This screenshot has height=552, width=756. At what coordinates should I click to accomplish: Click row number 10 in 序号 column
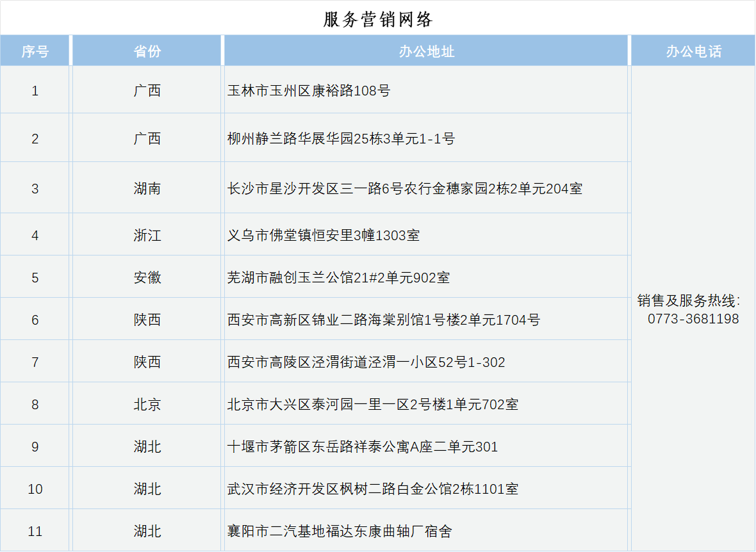(x=35, y=487)
